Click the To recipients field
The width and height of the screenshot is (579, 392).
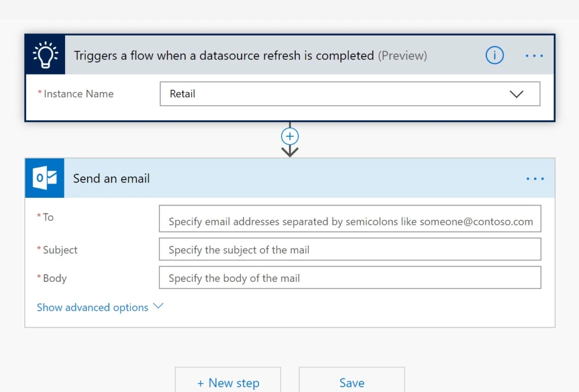pos(349,219)
